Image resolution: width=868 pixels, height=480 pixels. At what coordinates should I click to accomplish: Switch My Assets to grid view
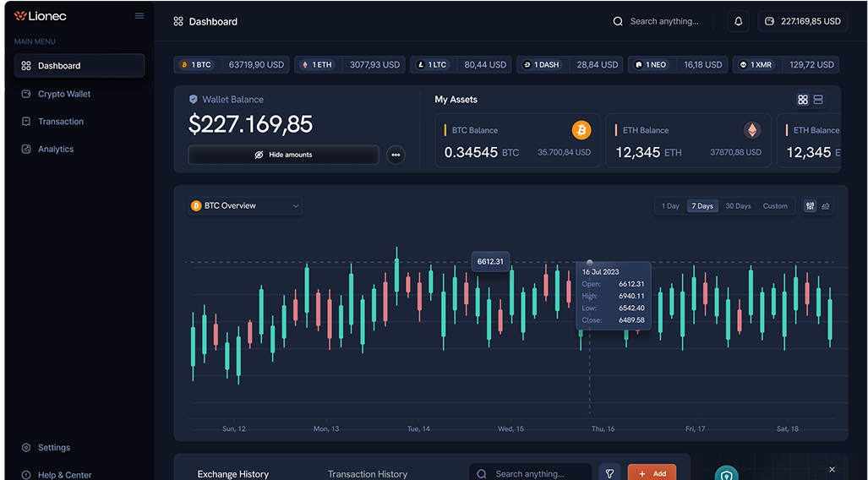(803, 100)
